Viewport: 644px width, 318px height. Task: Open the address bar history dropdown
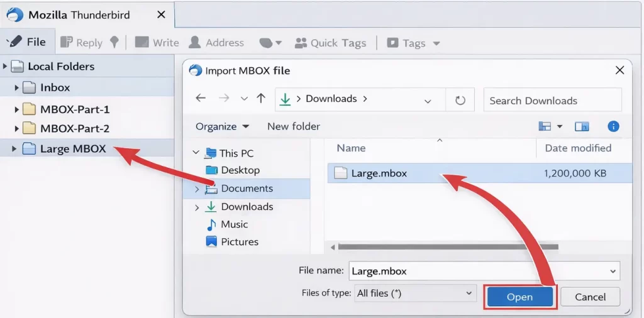coord(428,101)
